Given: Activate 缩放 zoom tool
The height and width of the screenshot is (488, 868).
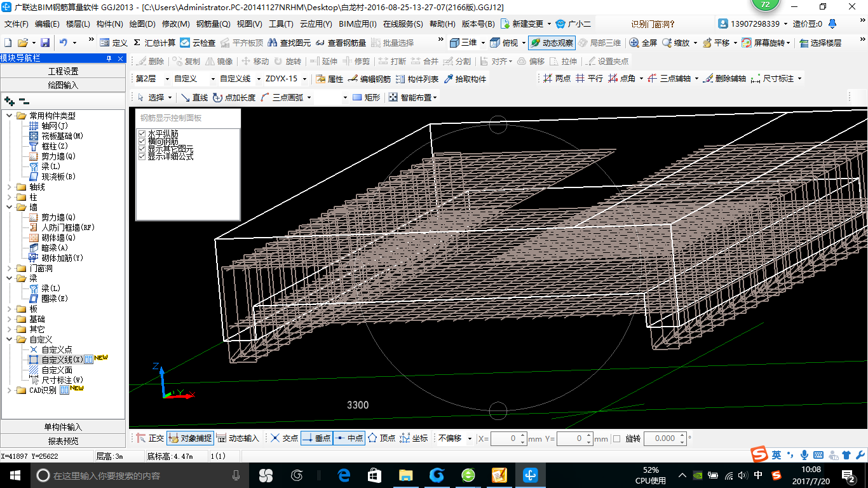Looking at the screenshot, I should (675, 43).
